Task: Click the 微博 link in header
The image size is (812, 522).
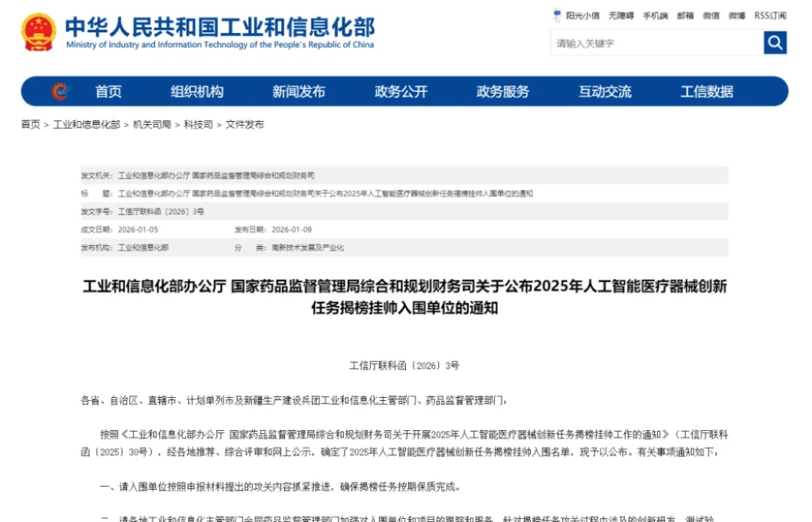Action: pos(737,16)
